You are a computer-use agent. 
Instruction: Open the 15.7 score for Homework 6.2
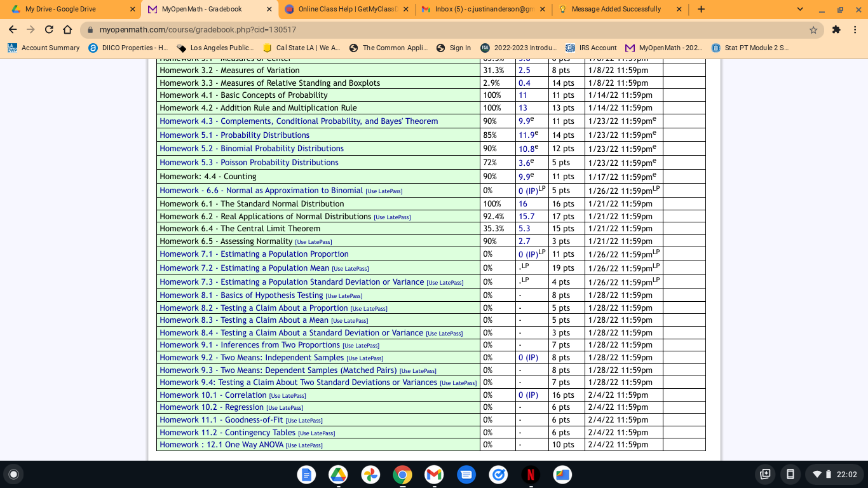coord(526,217)
